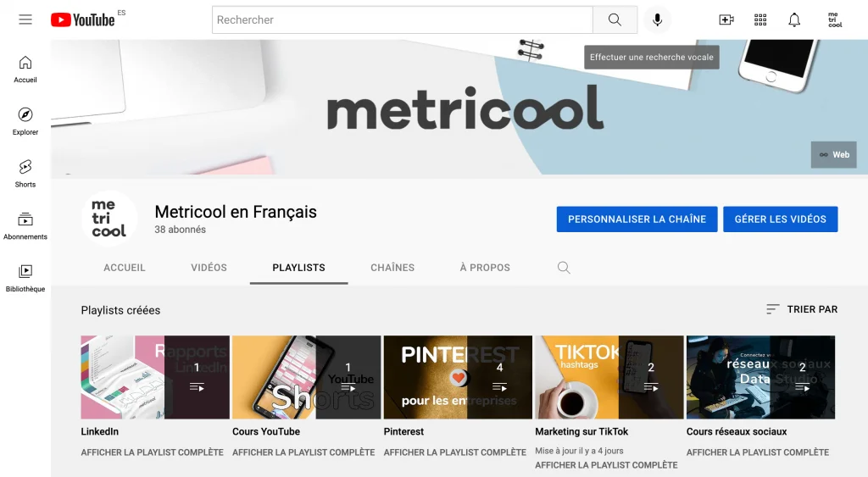Click the Cours réseaux sociaux title
868x477 pixels.
point(737,431)
